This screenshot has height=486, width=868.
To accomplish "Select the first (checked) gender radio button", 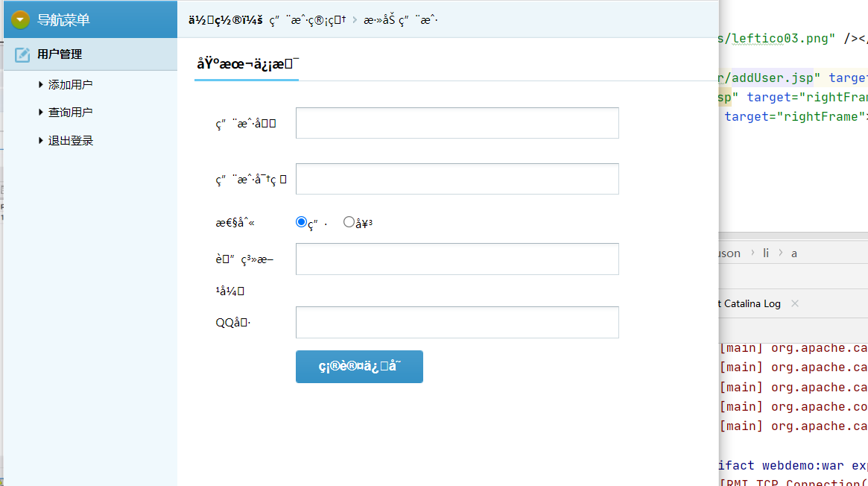I will pyautogui.click(x=301, y=222).
